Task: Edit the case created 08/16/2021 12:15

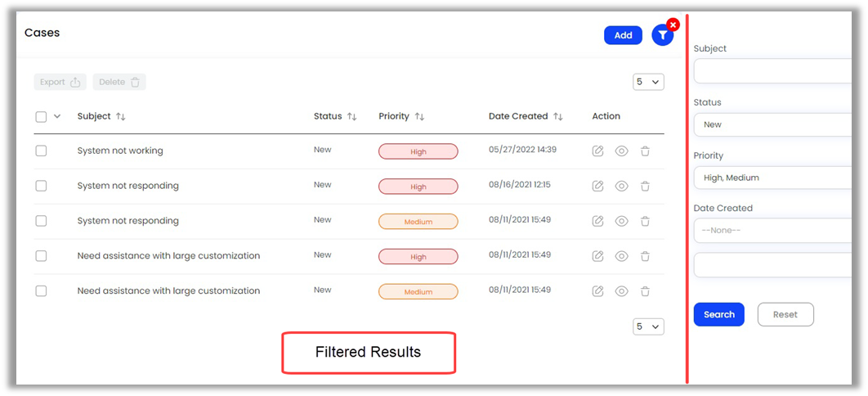Action: point(597,186)
